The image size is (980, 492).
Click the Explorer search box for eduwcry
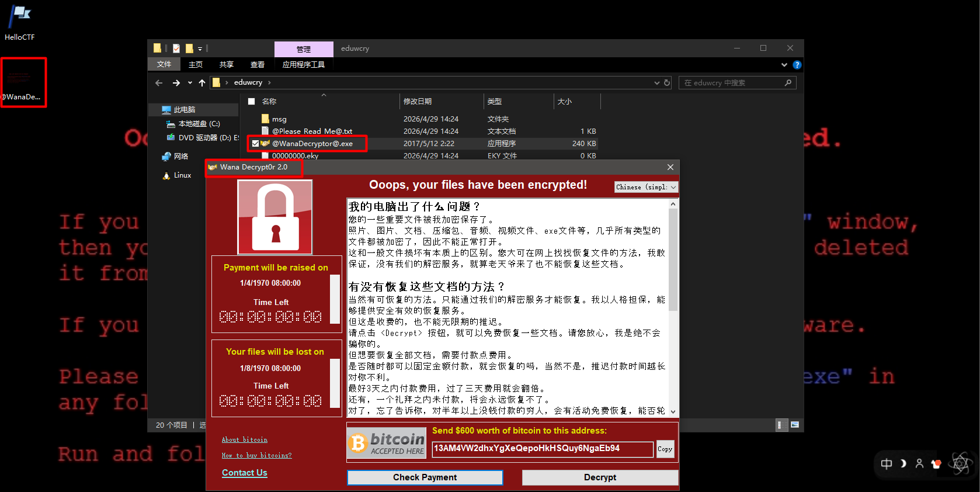pos(737,83)
